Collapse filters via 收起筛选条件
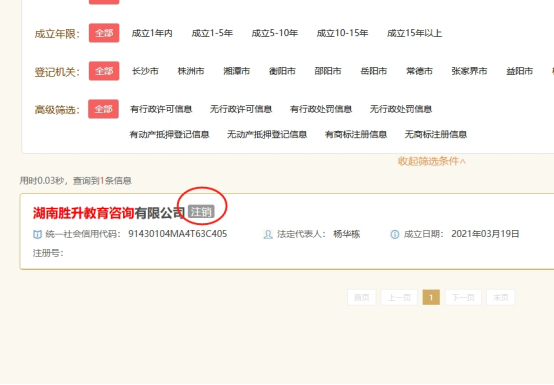The height and width of the screenshot is (385, 554). tap(431, 161)
